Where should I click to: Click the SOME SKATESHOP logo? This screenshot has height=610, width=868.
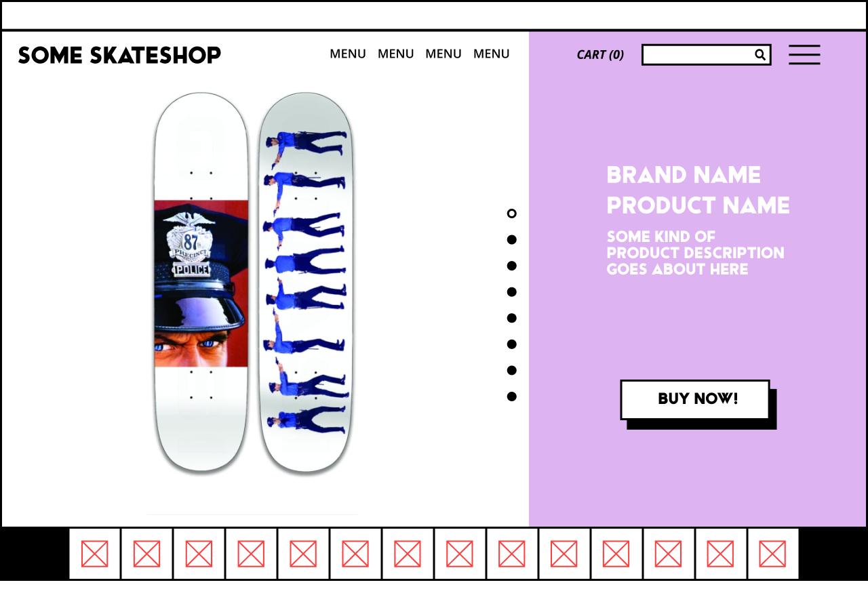tap(119, 54)
